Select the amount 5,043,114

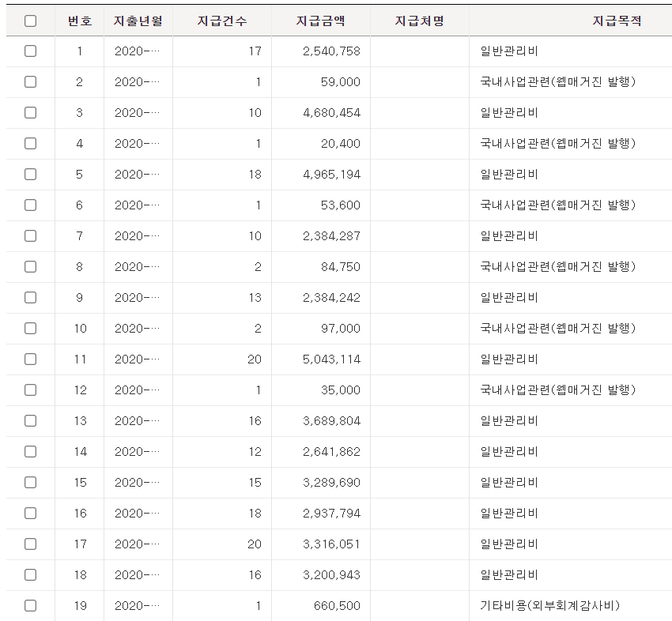click(331, 359)
